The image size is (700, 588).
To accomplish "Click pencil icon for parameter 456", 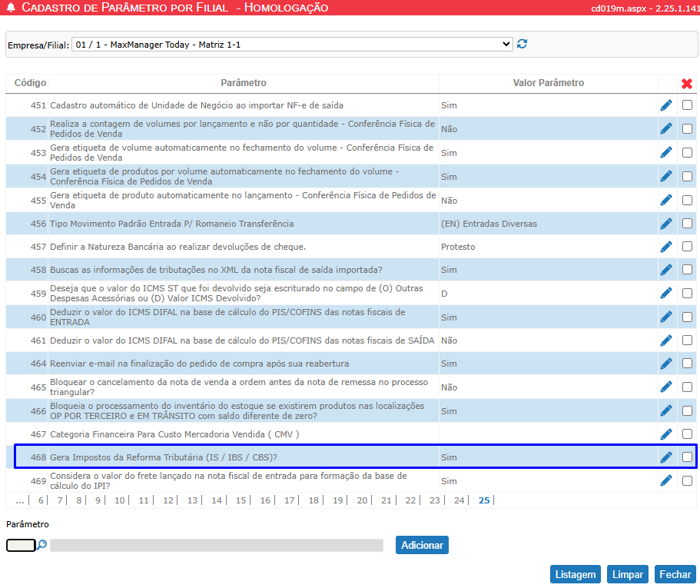I will (x=665, y=224).
